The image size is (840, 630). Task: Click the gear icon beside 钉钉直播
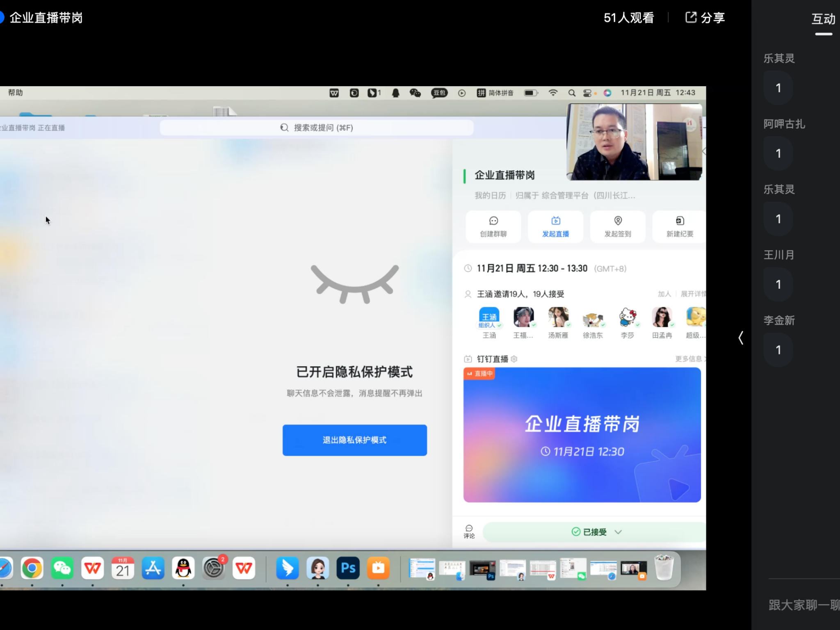tap(514, 359)
